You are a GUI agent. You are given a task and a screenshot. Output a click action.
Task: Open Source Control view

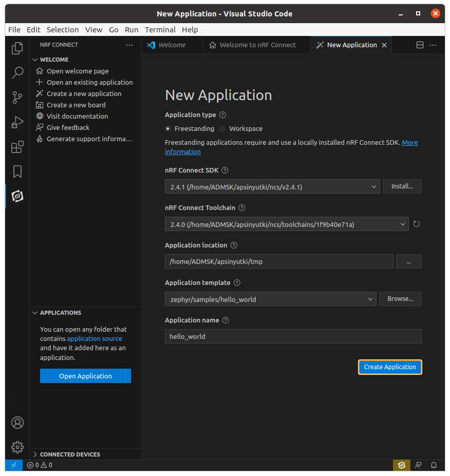point(17,98)
